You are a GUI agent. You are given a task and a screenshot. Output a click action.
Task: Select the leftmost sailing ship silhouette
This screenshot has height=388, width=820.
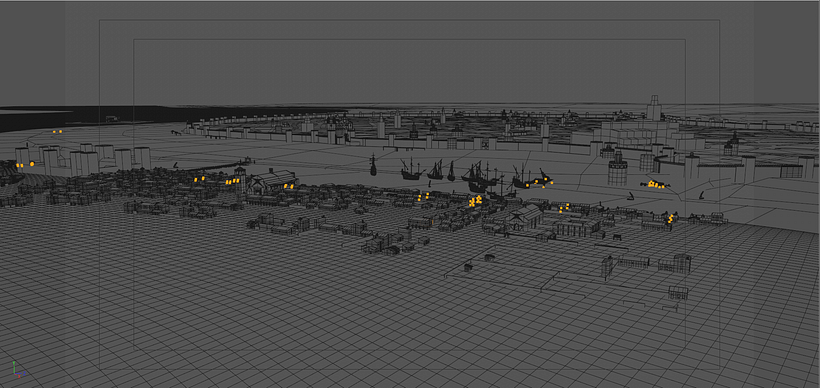(373, 165)
